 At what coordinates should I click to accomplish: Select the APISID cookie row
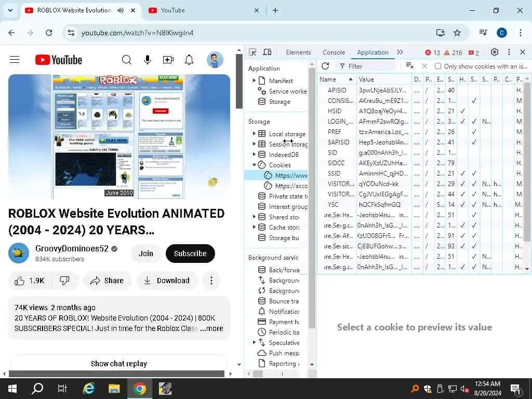(421, 90)
